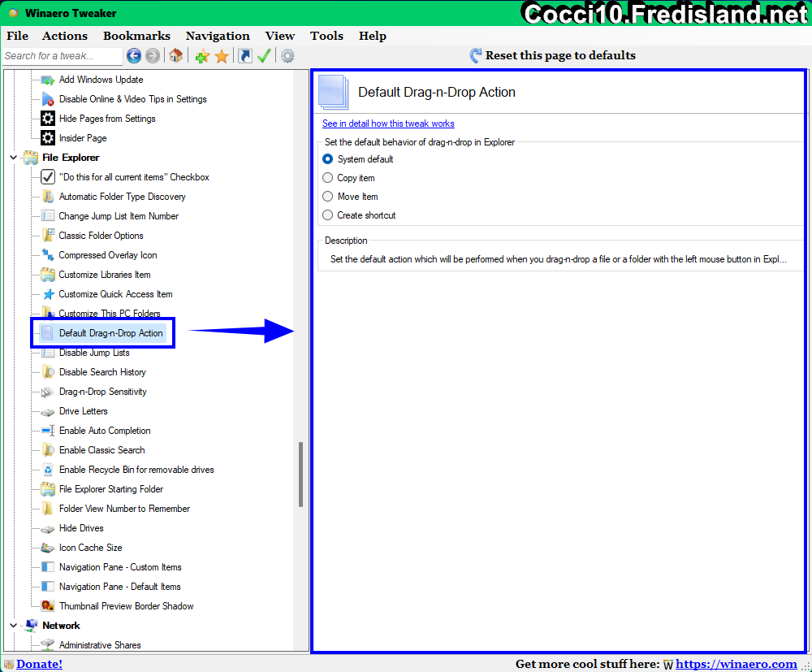Open See in detail how this tweak works link
This screenshot has height=672, width=812.
(x=388, y=124)
